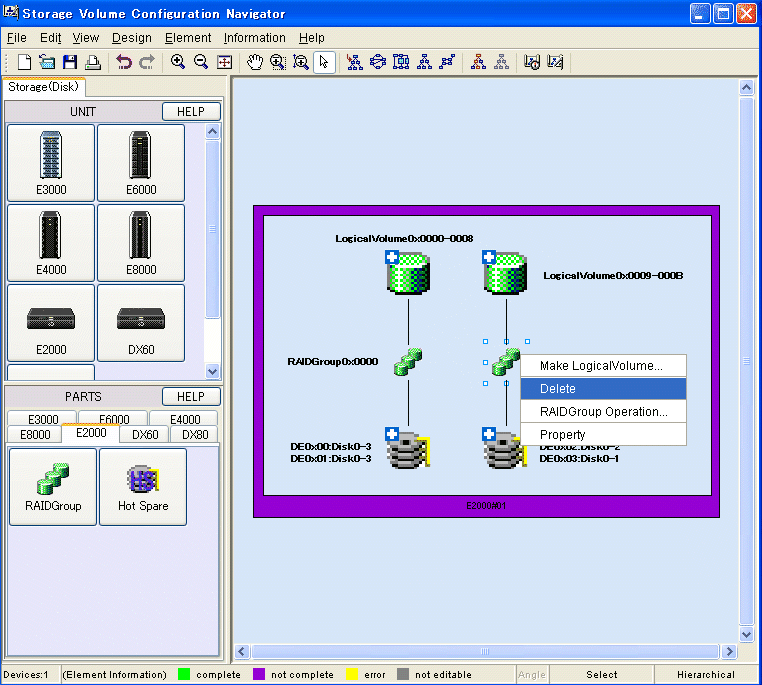
Task: Open the Edit menu
Action: [51, 38]
